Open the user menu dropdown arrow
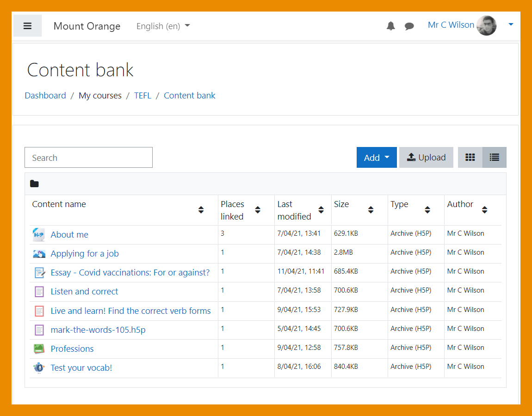Viewport: 532px width, 416px height. click(511, 24)
